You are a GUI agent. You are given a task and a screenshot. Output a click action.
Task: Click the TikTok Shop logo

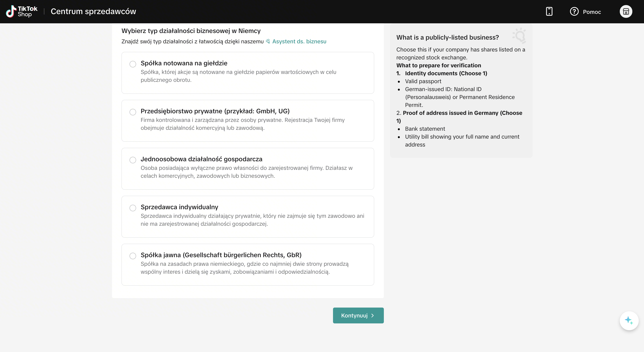22,11
